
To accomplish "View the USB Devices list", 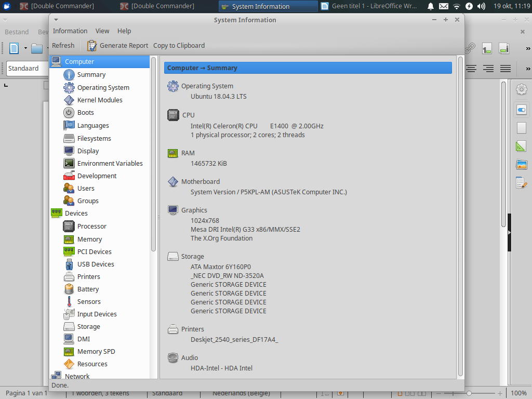I will coord(95,264).
